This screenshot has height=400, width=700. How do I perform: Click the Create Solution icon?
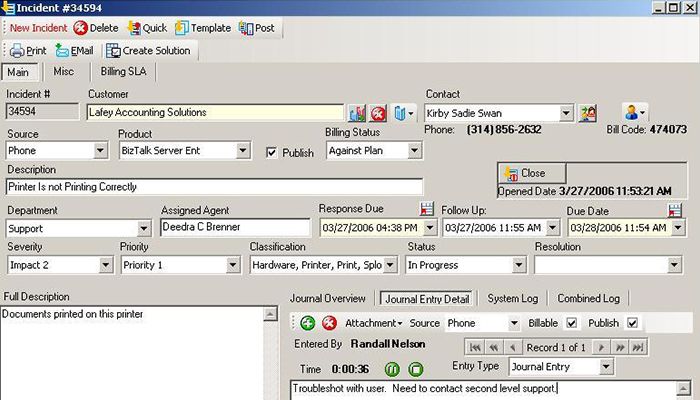113,51
